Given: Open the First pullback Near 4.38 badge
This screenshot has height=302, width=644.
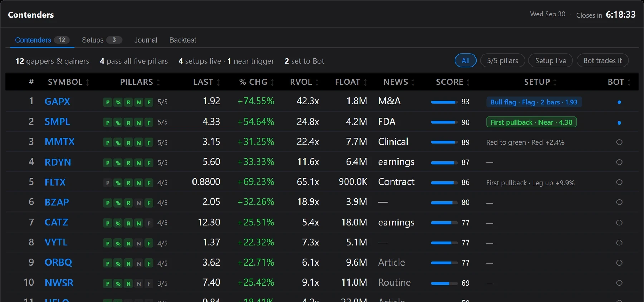Looking at the screenshot, I should click(531, 122).
